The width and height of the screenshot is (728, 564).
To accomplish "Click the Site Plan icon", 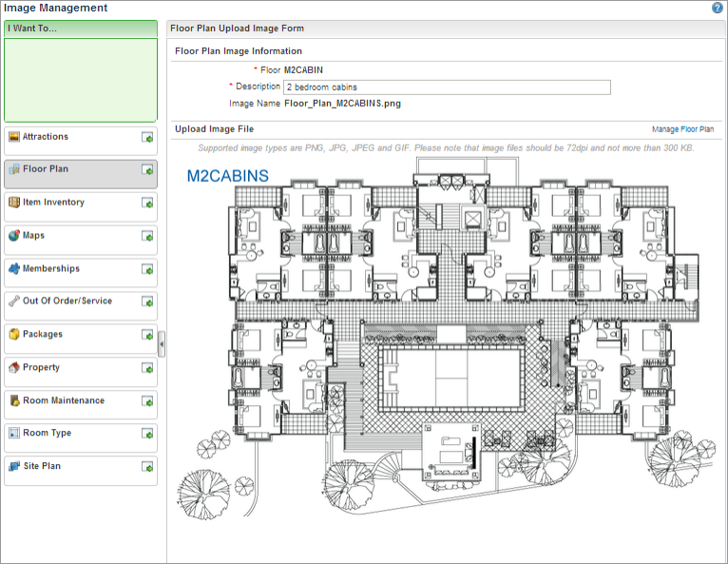I will point(14,466).
